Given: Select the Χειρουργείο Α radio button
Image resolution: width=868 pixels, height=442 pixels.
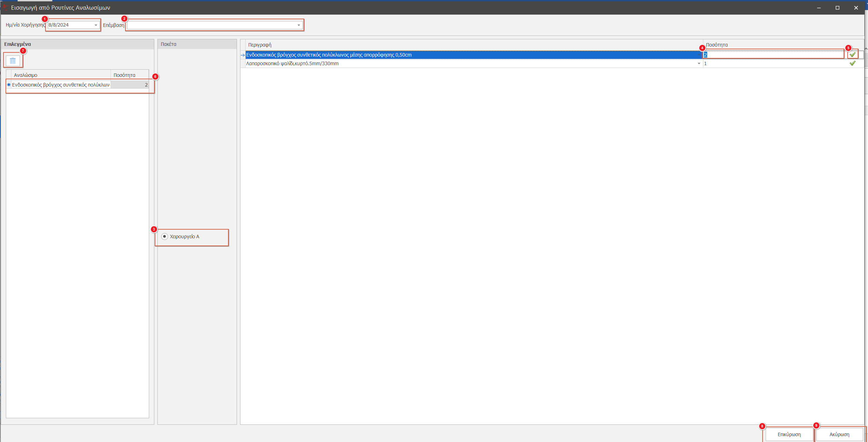Looking at the screenshot, I should [x=165, y=237].
